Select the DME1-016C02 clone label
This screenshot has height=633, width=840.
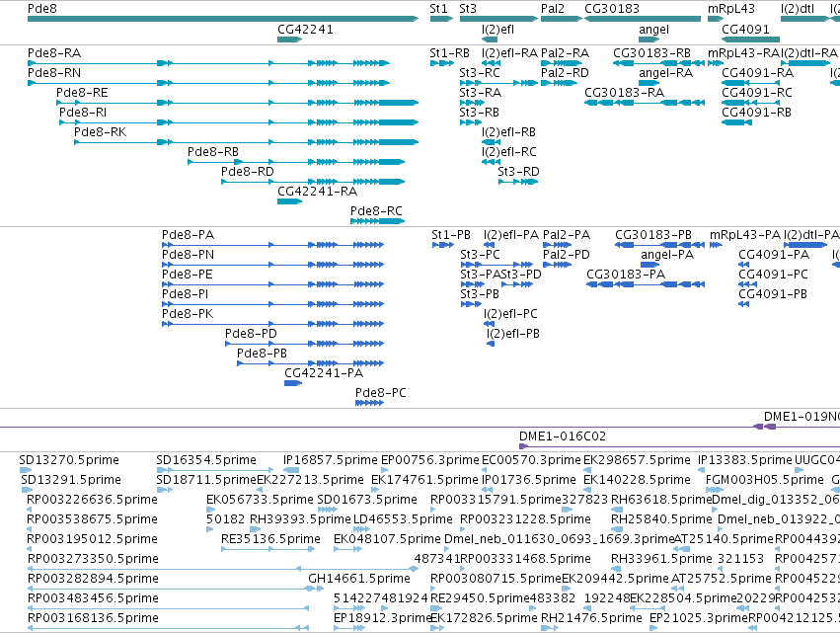tap(563, 436)
